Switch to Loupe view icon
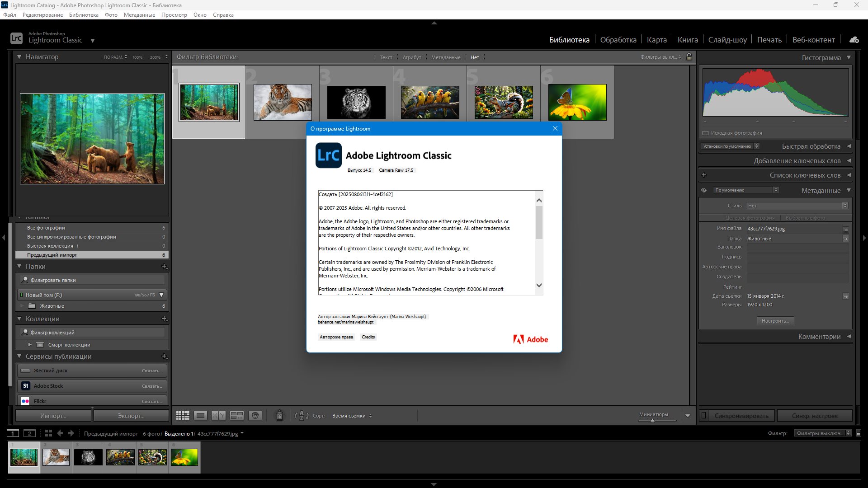The width and height of the screenshot is (868, 488). pos(200,416)
